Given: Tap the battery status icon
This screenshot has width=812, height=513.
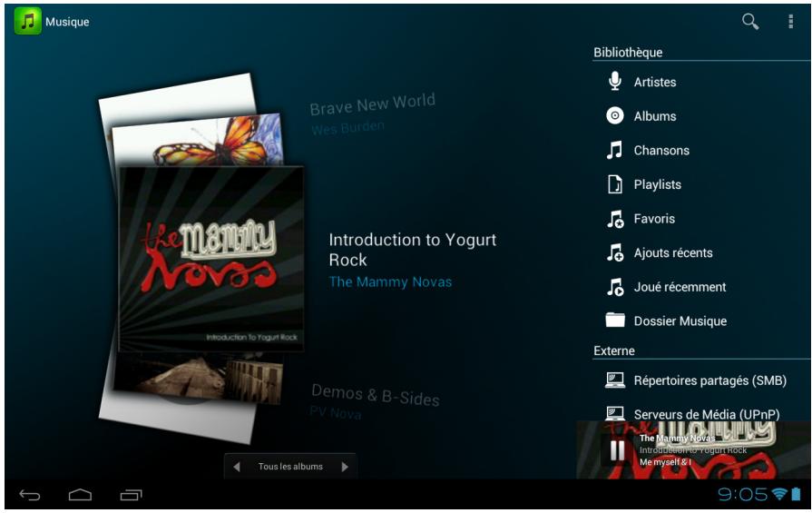Looking at the screenshot, I should coord(796,494).
